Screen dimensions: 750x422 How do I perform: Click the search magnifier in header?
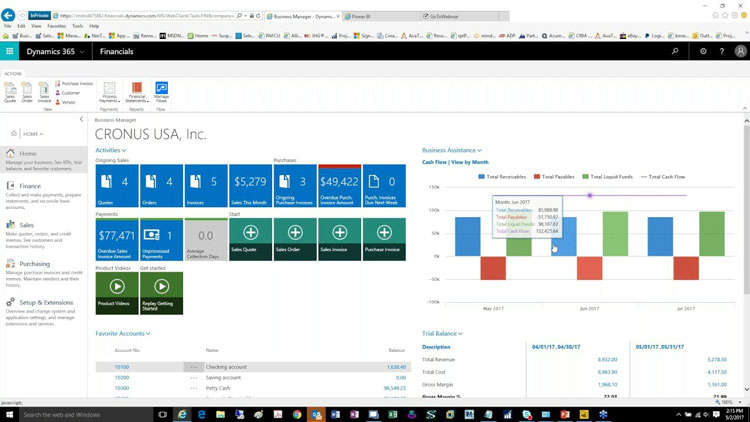click(x=675, y=51)
